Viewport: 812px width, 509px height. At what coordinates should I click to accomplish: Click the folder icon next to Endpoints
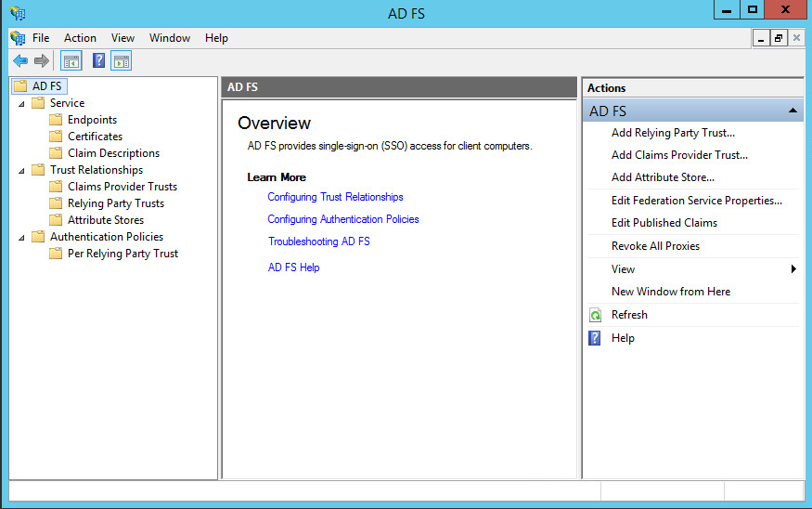pyautogui.click(x=56, y=120)
